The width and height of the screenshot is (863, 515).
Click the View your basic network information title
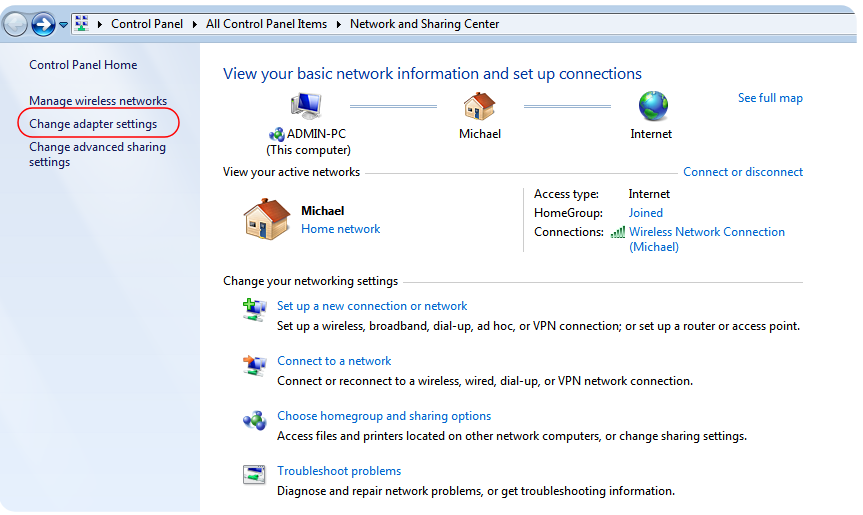tap(432, 74)
